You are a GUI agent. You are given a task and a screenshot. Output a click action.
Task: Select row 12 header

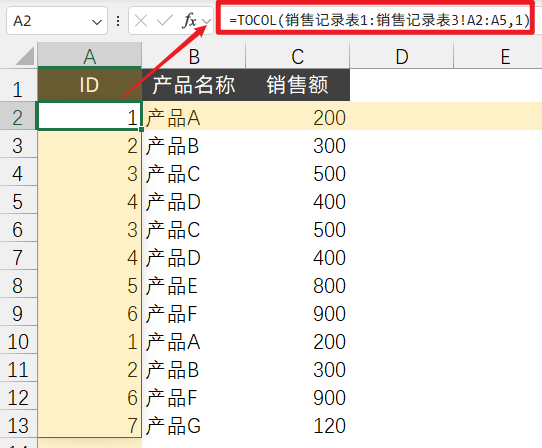coord(18,396)
